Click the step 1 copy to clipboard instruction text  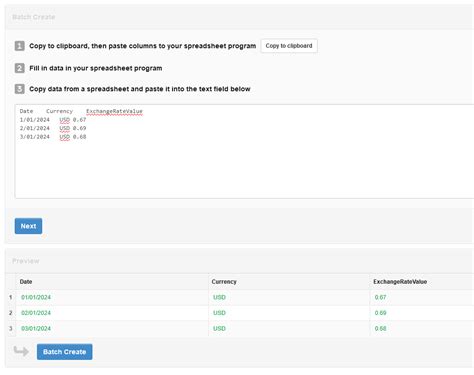pos(143,46)
